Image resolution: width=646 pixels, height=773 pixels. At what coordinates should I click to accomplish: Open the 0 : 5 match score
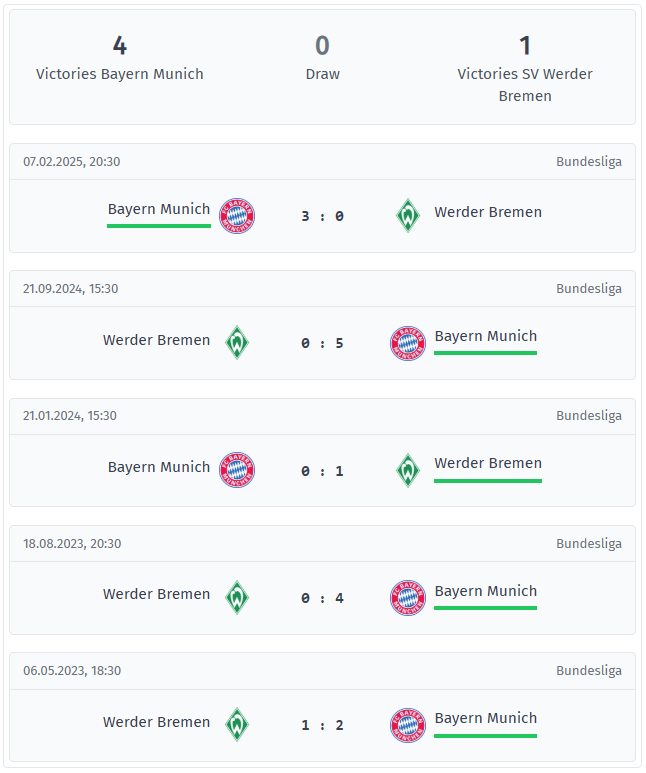322,343
